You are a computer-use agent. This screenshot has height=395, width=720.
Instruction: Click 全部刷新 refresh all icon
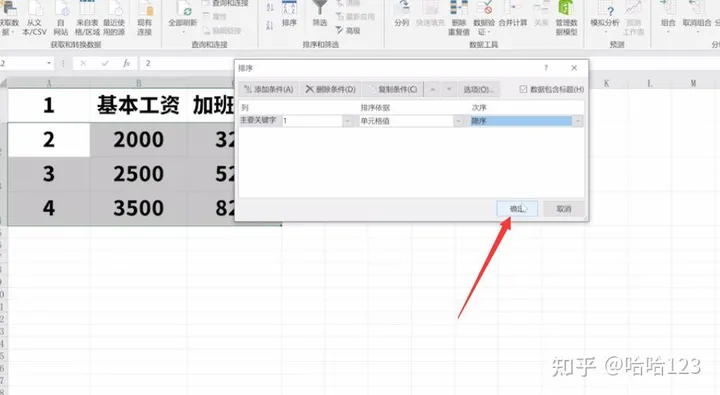(183, 16)
